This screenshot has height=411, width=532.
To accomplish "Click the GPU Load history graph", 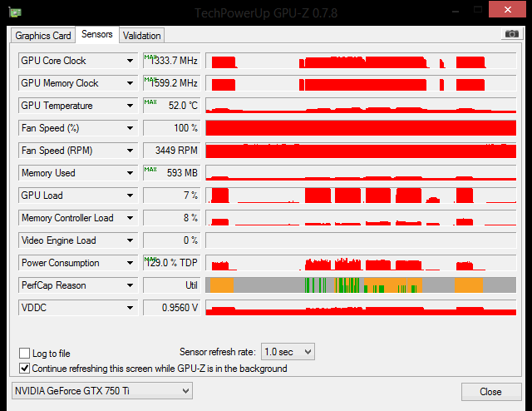I will [361, 196].
